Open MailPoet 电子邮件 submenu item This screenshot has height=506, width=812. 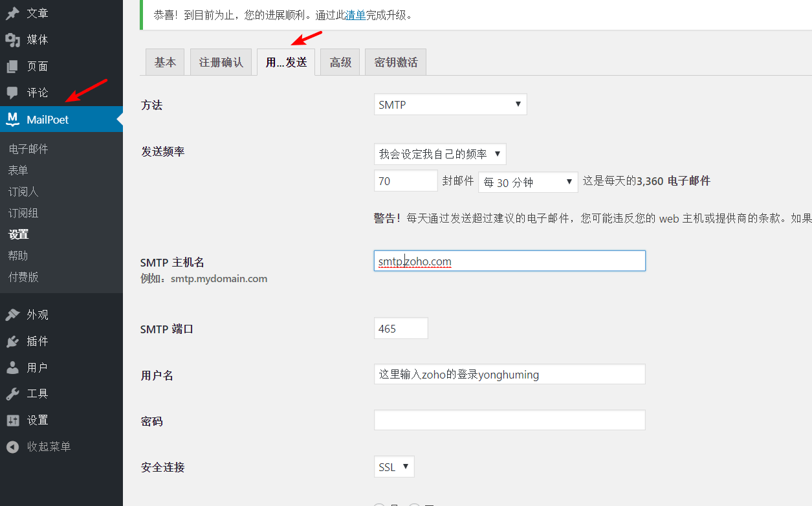(28, 149)
